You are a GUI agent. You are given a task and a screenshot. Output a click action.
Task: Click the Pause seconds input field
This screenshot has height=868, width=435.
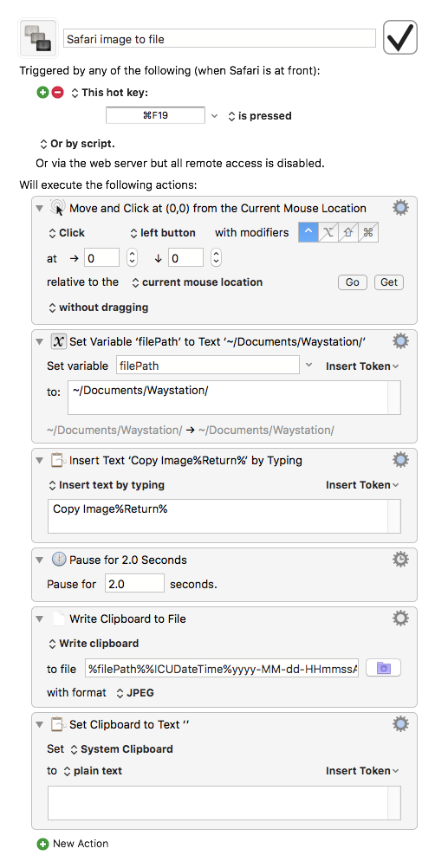pyautogui.click(x=134, y=584)
